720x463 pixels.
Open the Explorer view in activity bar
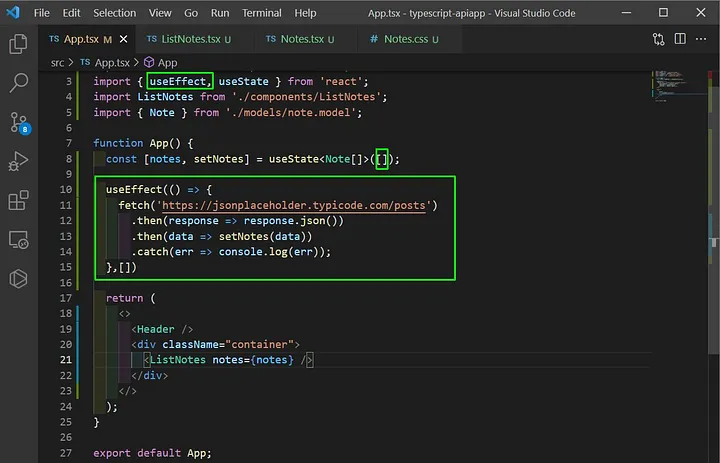pyautogui.click(x=18, y=44)
